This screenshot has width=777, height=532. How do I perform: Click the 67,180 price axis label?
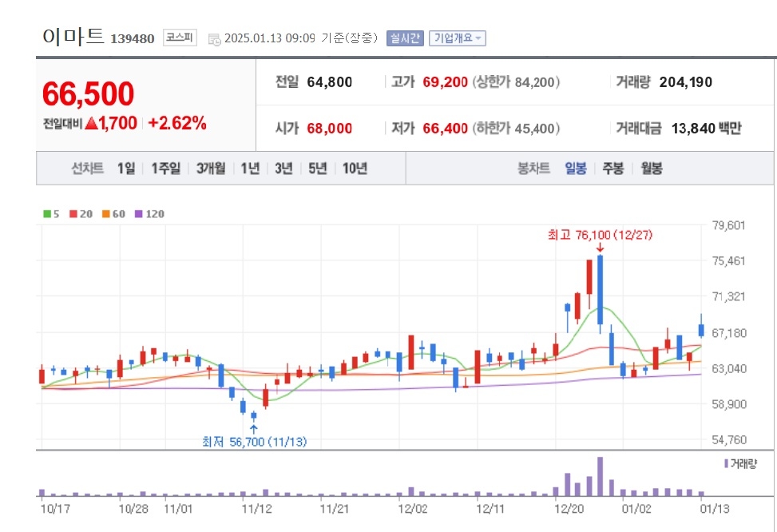[729, 332]
